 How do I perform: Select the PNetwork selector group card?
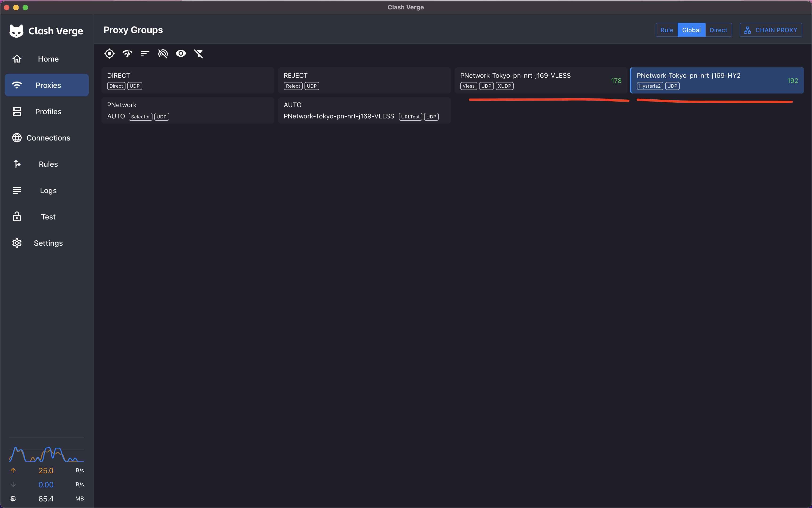coord(188,110)
